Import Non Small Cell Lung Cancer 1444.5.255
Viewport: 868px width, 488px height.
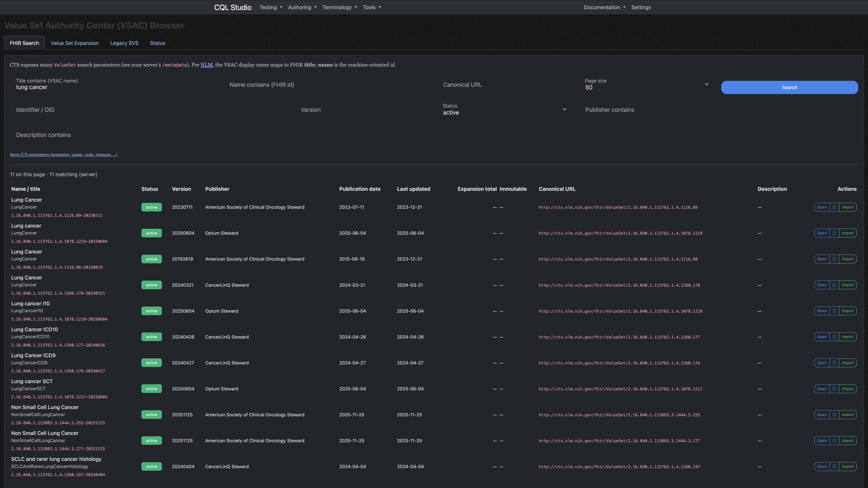847,415
